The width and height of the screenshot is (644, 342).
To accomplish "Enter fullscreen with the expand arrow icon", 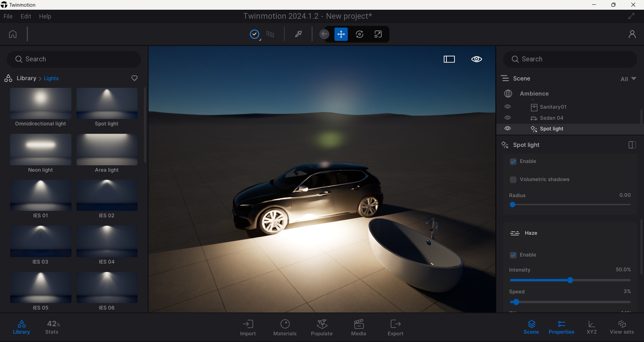I will pyautogui.click(x=632, y=16).
